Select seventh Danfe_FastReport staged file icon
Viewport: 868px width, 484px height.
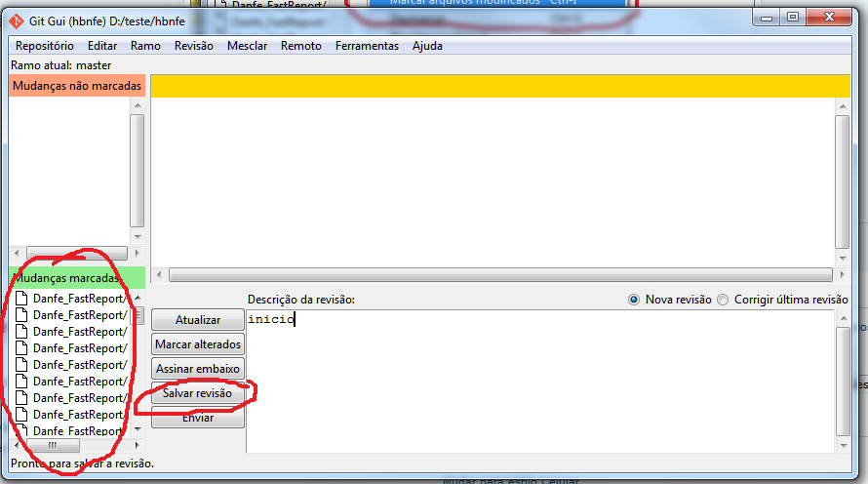click(x=21, y=398)
